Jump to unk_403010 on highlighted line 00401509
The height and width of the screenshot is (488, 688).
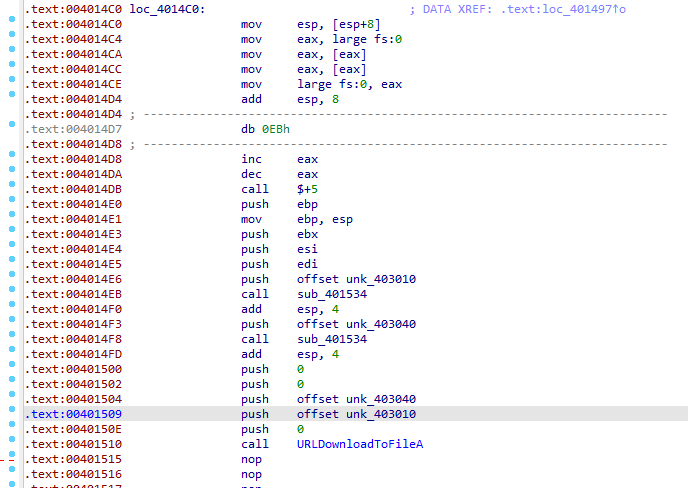[381, 414]
